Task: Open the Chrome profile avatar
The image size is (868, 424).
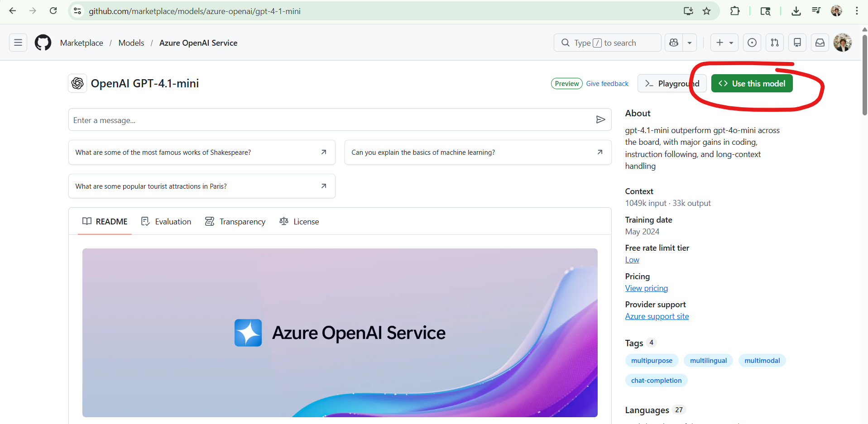Action: pos(836,11)
